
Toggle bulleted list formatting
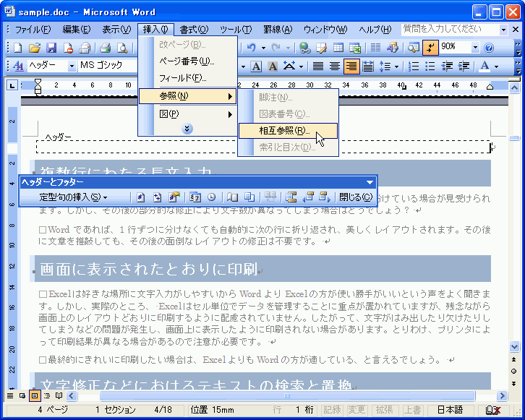(430, 67)
